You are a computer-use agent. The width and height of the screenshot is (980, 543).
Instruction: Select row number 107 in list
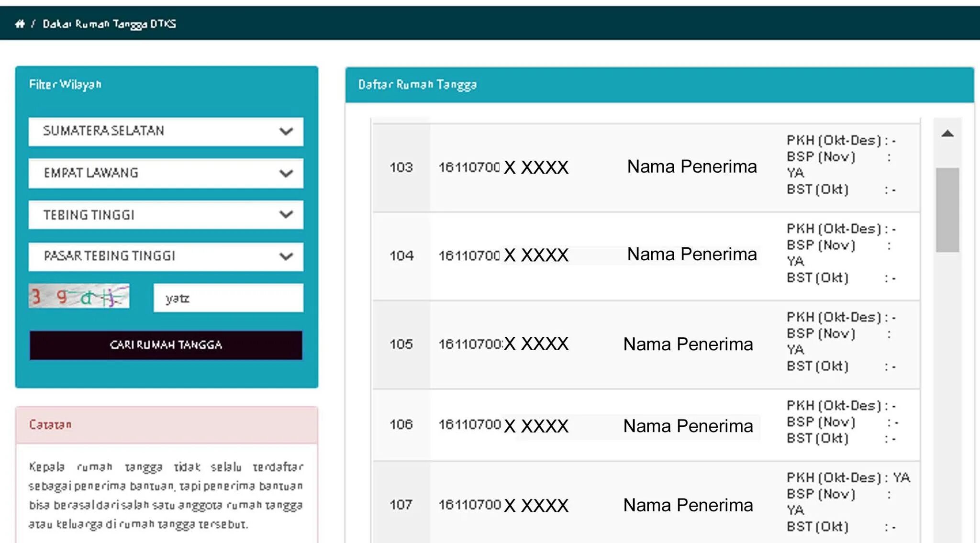tap(401, 505)
